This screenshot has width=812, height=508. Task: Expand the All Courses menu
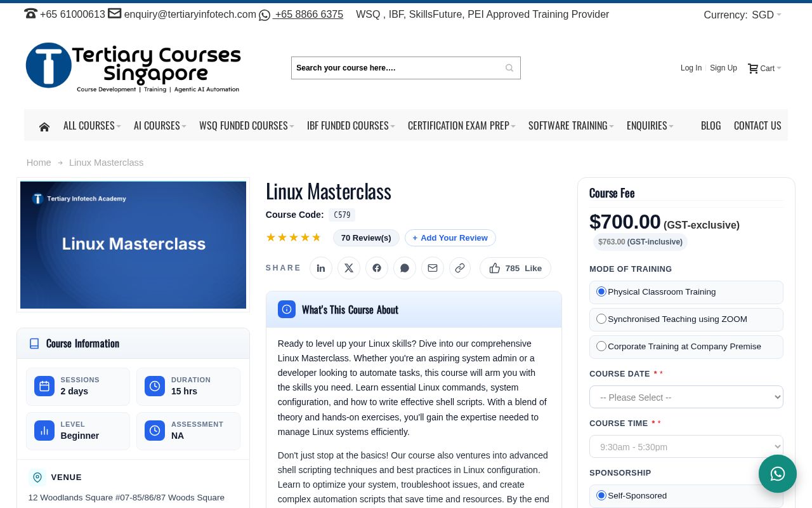92,126
